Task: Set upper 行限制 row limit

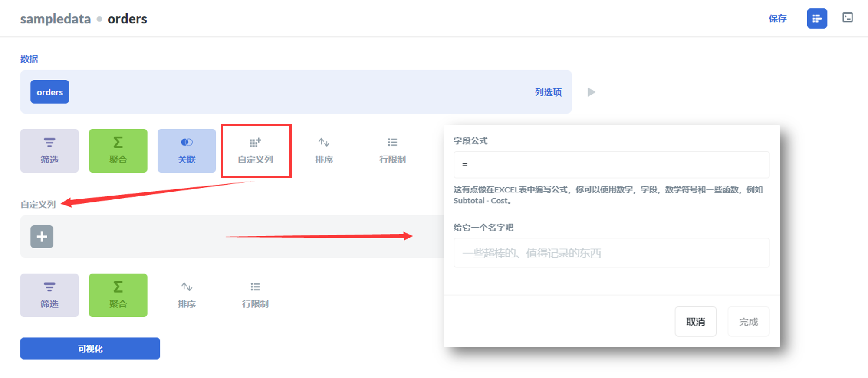Action: 392,150
